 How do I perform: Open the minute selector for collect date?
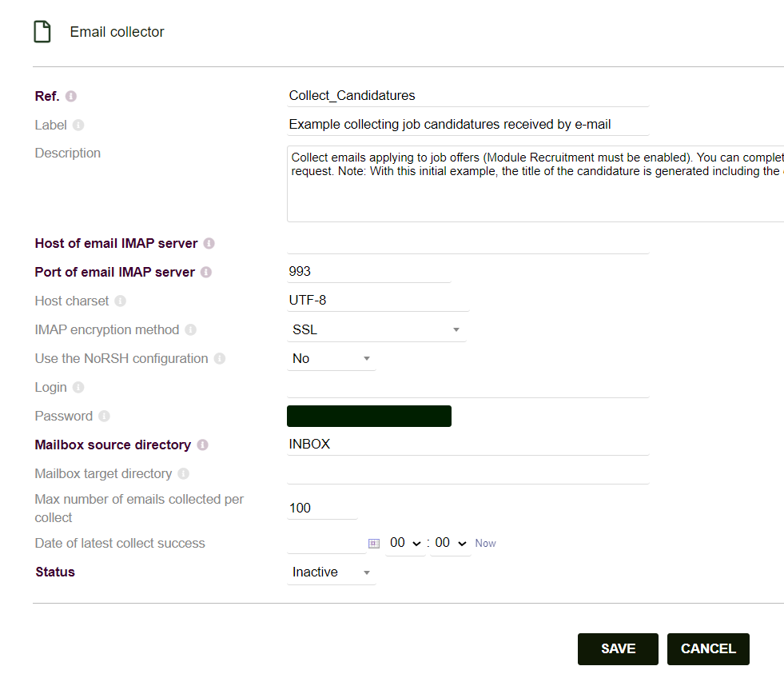coord(450,544)
